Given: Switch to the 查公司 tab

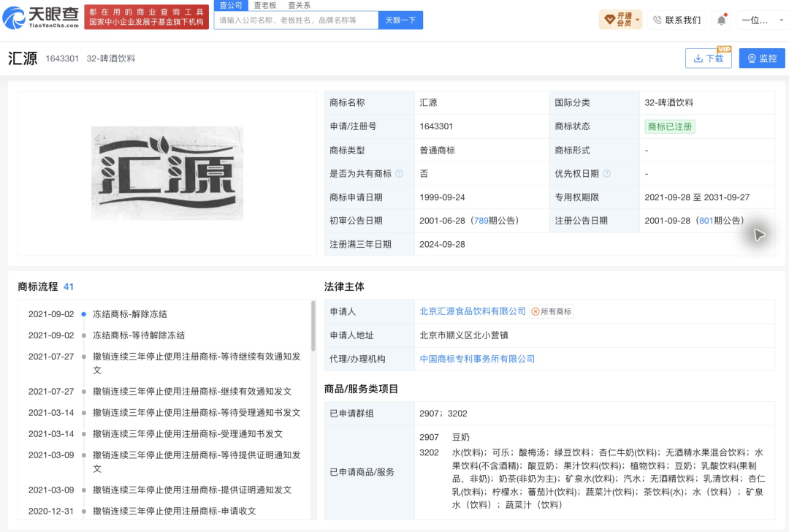Looking at the screenshot, I should pos(231,5).
